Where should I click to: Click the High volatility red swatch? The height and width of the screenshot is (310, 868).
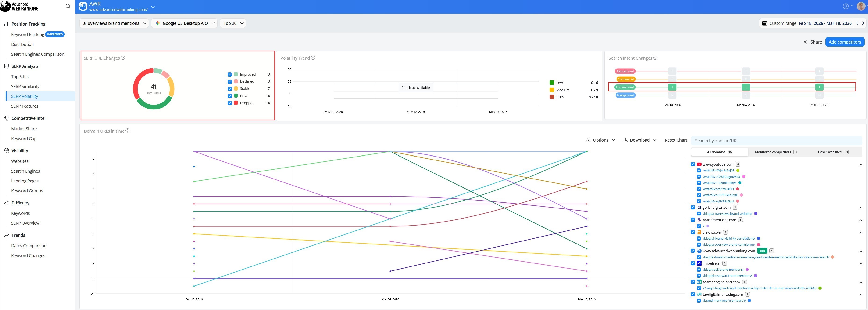click(x=552, y=97)
